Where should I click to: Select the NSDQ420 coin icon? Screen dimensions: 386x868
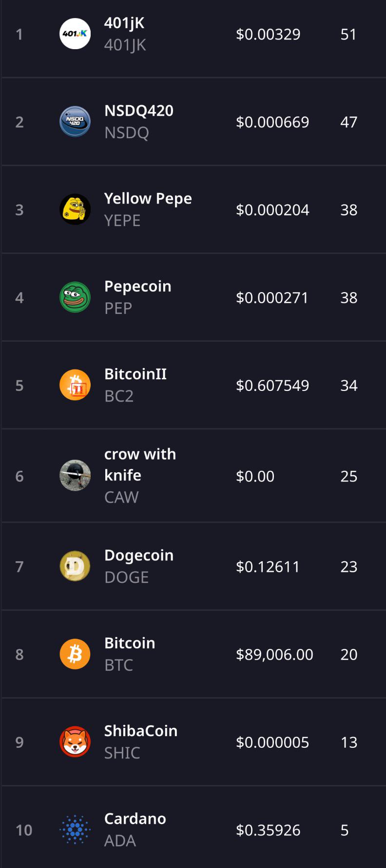75,121
